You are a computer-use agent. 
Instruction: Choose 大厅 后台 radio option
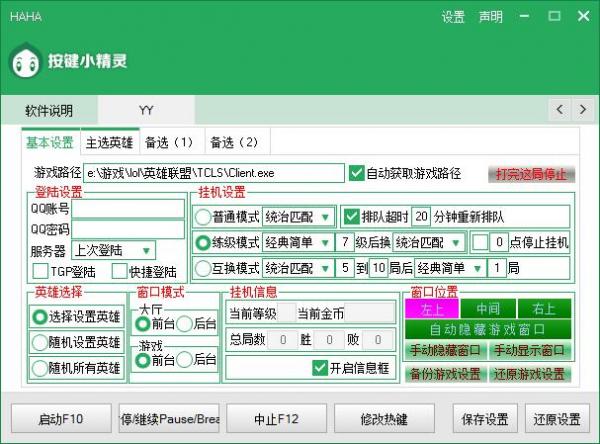click(x=184, y=324)
